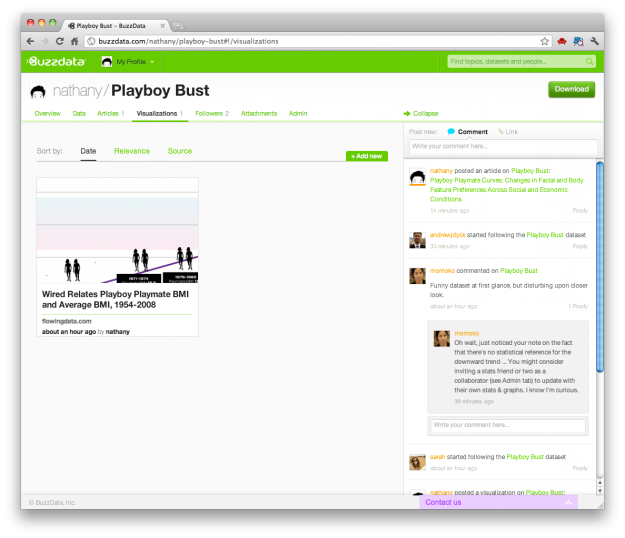This screenshot has height=538, width=625.
Task: Click the green Download button
Action: point(571,89)
